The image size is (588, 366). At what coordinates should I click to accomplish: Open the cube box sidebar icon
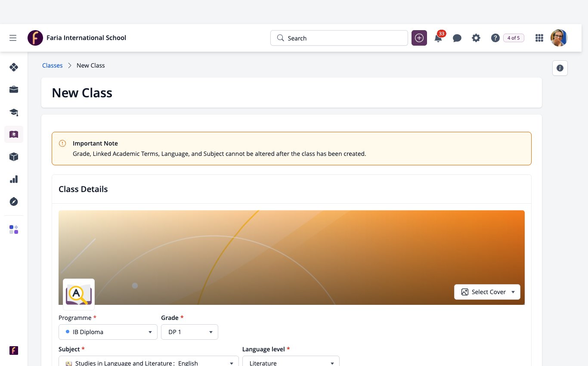coord(14,157)
